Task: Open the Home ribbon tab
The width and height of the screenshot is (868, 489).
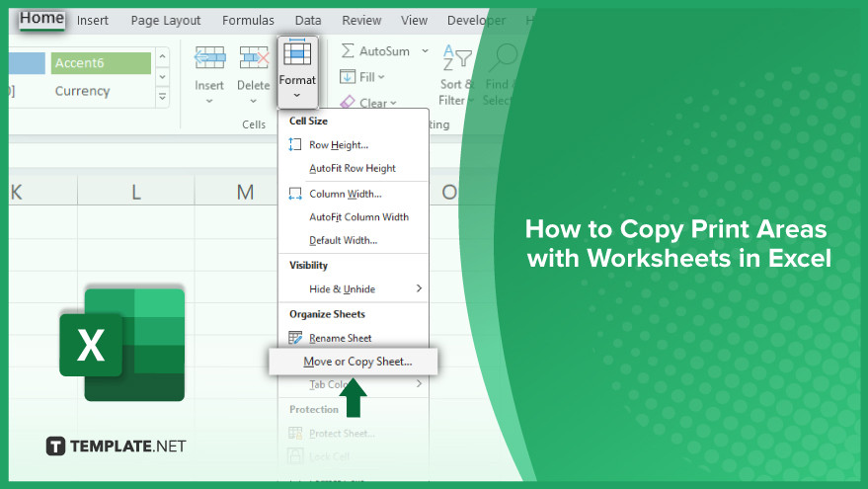Action: (x=42, y=18)
